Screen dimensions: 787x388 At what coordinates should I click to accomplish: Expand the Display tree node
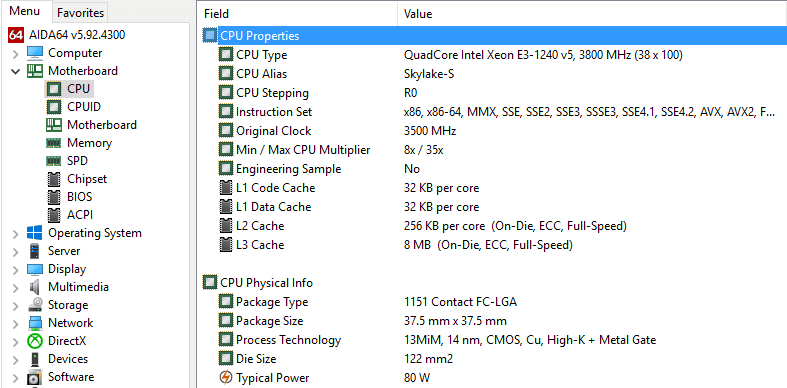[16, 270]
